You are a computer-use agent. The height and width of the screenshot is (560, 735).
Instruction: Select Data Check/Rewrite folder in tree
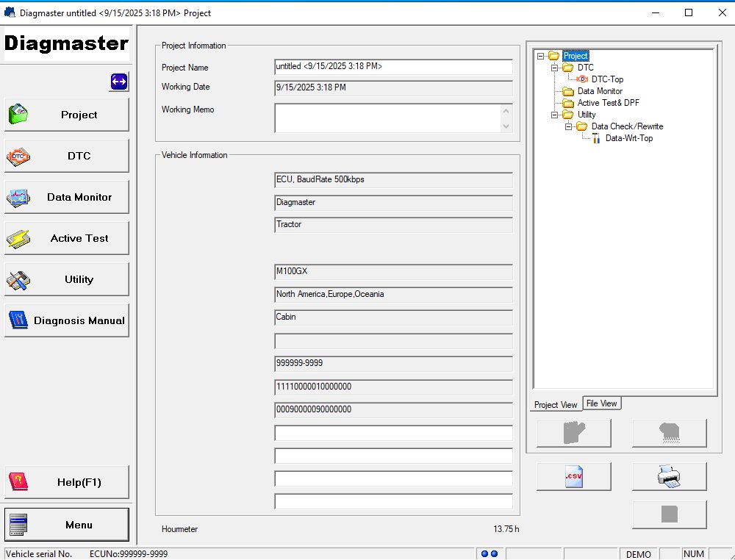point(627,126)
